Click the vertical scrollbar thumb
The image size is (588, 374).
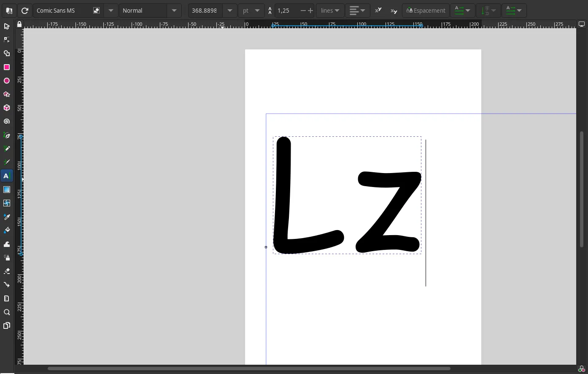pyautogui.click(x=582, y=190)
